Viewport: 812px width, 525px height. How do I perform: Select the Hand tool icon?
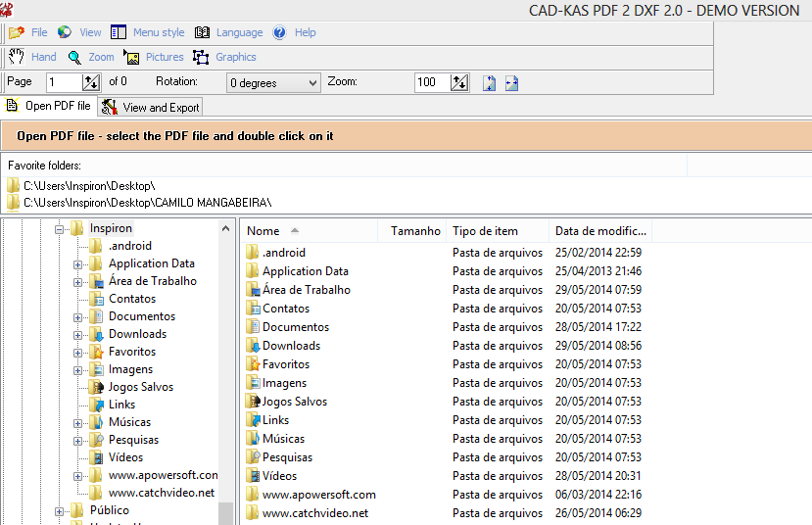pos(17,57)
